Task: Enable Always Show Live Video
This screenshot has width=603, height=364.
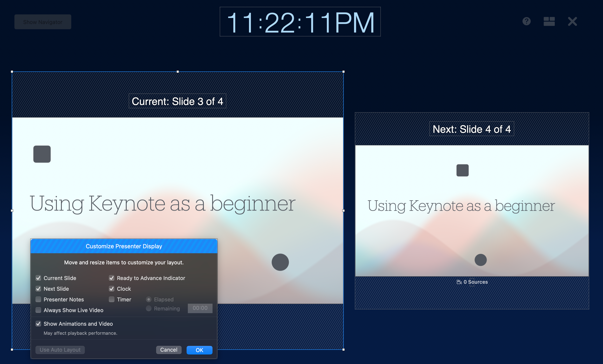Action: point(39,310)
